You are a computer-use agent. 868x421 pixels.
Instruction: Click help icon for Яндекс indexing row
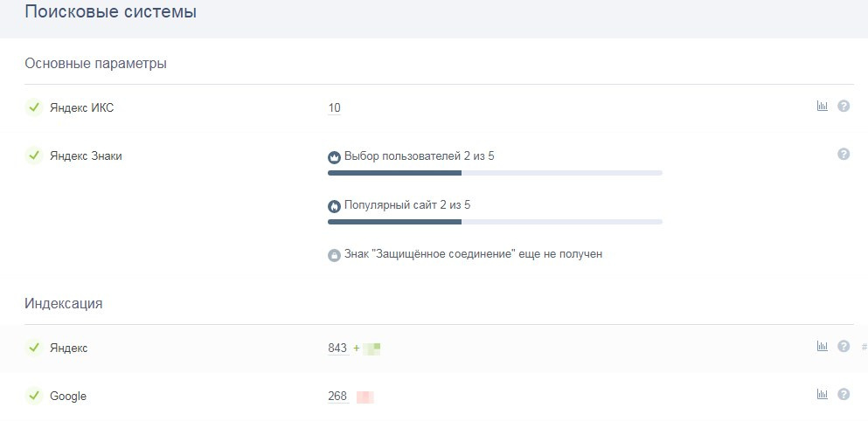pos(844,347)
